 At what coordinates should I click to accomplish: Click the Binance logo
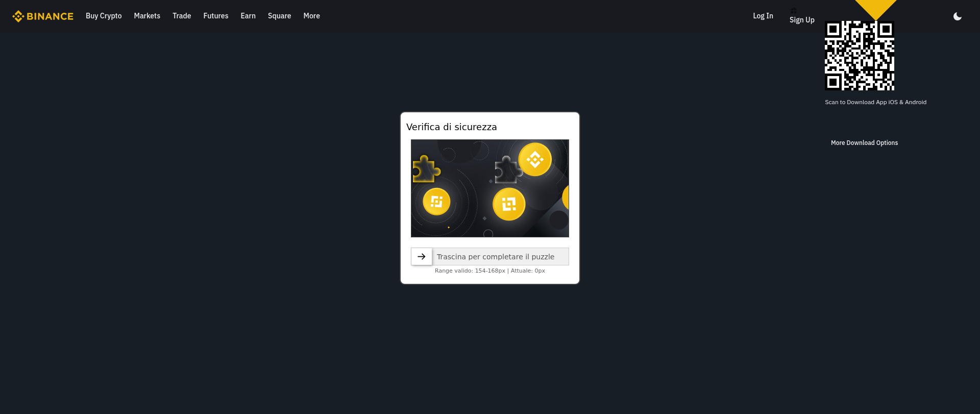pyautogui.click(x=43, y=16)
